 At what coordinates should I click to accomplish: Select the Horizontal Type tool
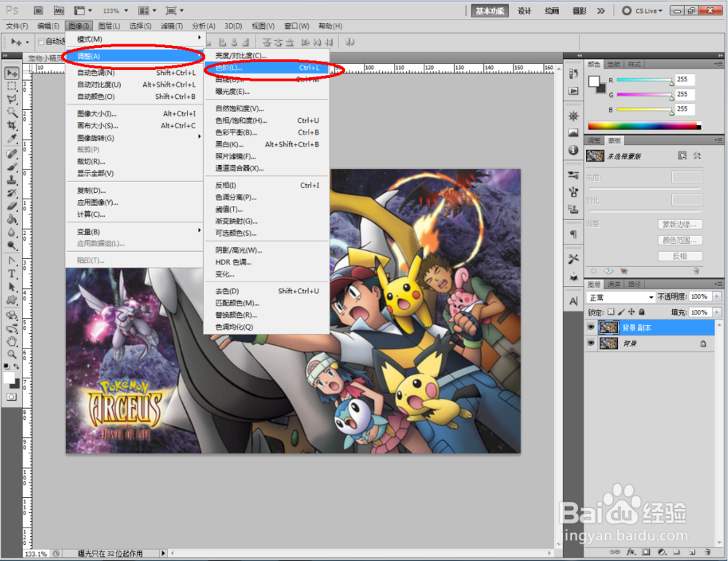(12, 274)
